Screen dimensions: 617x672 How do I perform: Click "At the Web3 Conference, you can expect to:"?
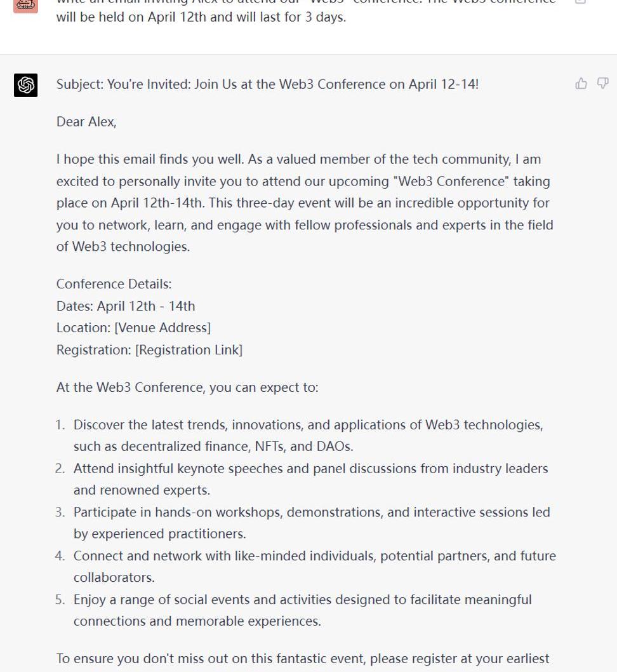point(187,387)
